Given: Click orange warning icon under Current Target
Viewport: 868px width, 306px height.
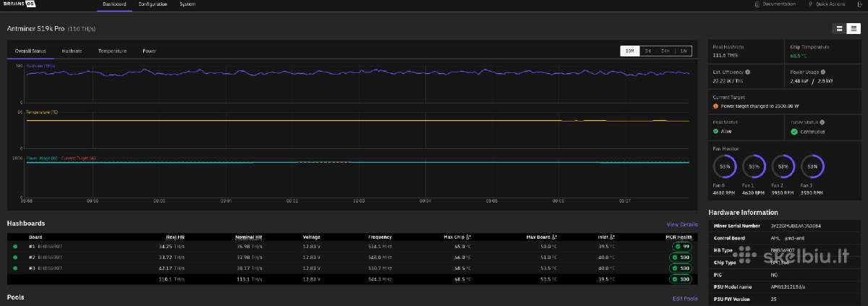Looking at the screenshot, I should click(x=716, y=106).
